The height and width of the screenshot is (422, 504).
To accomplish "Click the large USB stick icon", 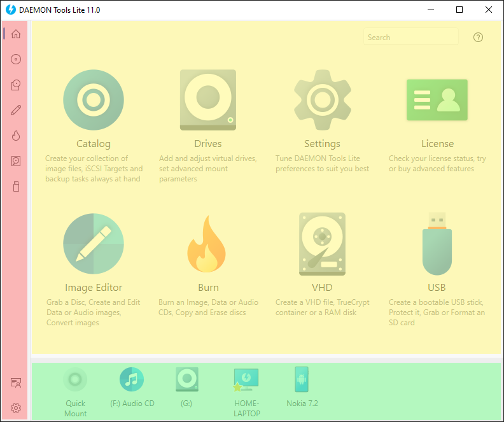I will 437,244.
